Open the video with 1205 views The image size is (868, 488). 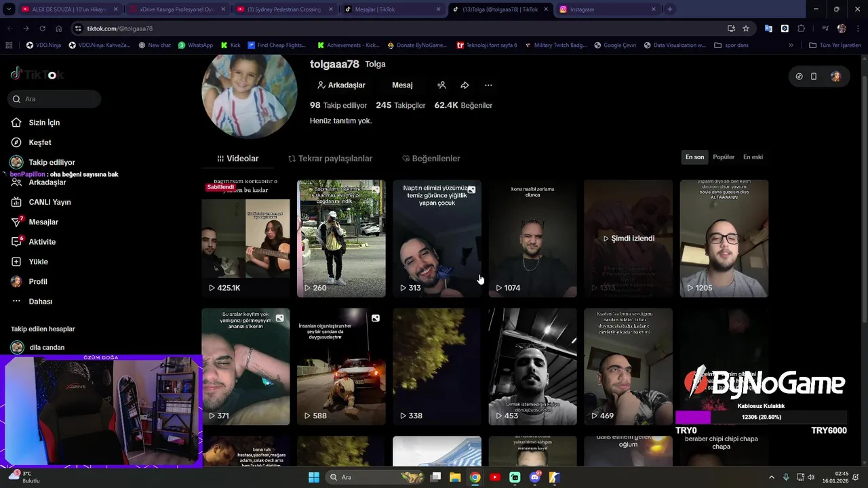724,239
